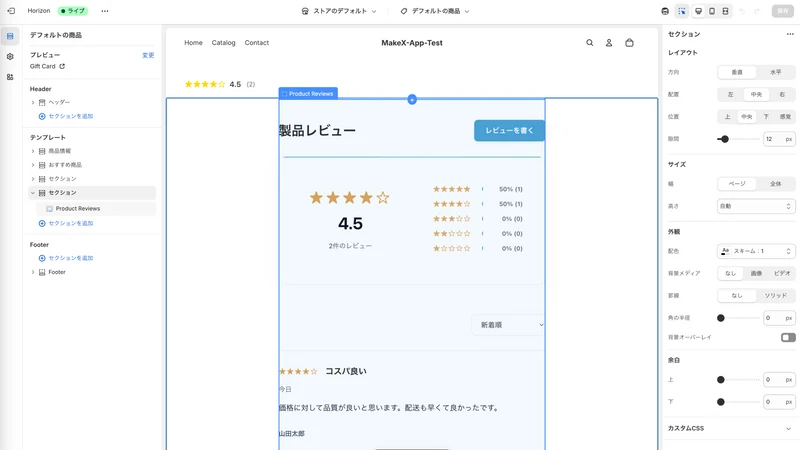Open Gift Card preview in a new window

62,66
